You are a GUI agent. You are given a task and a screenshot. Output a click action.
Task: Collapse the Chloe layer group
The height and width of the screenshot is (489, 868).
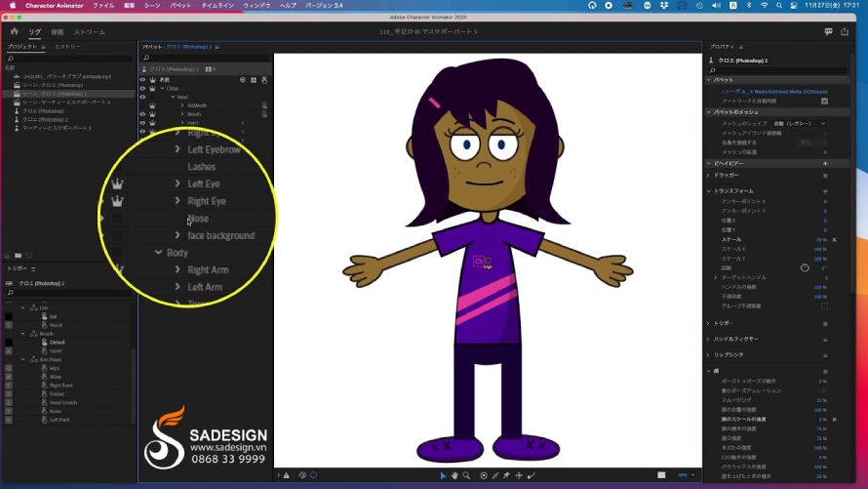(x=162, y=88)
